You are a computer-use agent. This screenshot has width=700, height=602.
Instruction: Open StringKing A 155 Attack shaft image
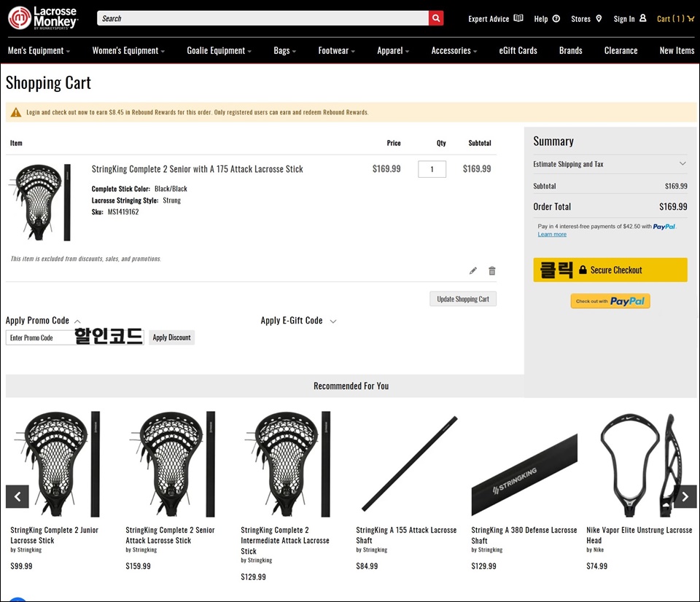(409, 464)
